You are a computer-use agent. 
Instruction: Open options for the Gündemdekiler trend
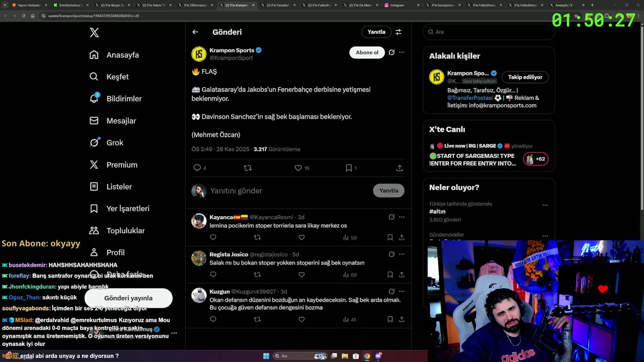[545, 235]
